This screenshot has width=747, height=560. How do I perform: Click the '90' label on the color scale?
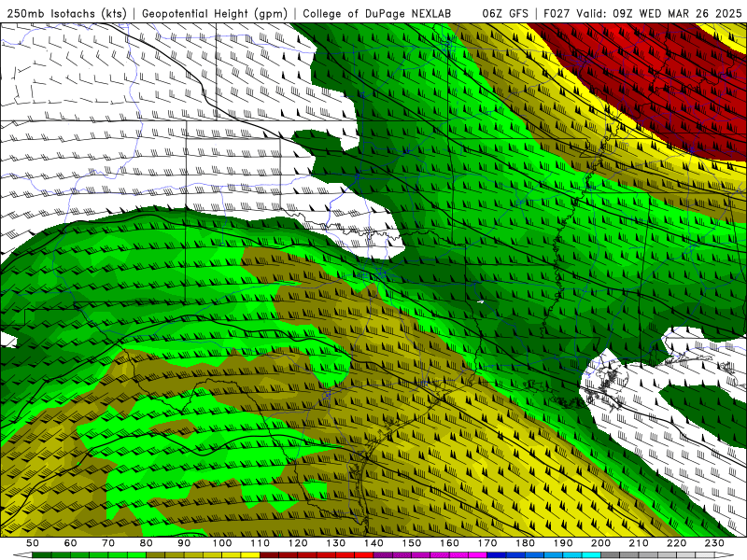click(x=184, y=543)
